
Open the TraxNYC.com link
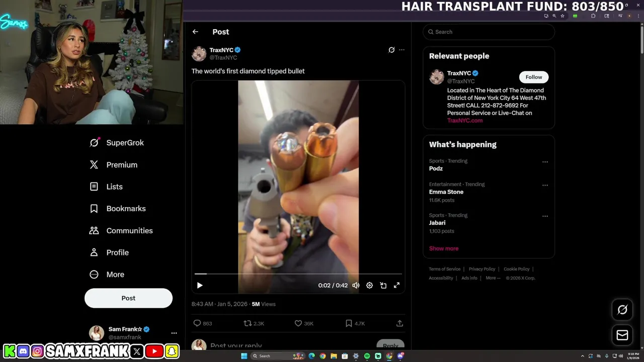click(465, 121)
